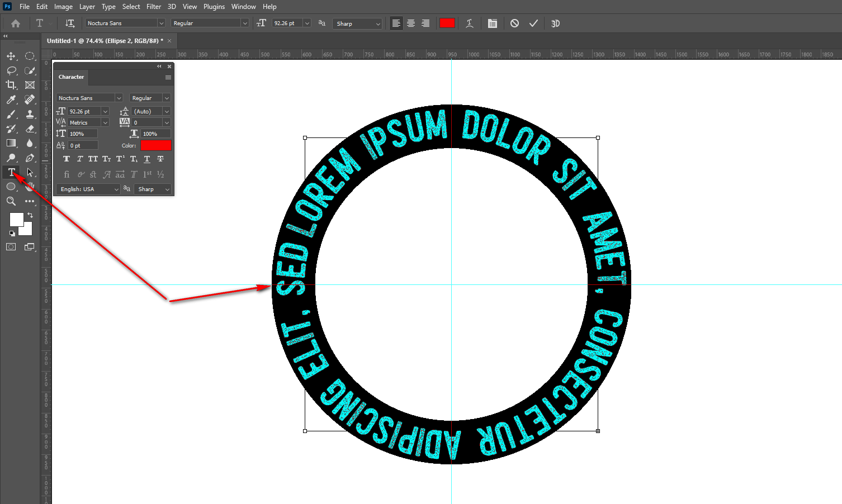Open the Type menu
The height and width of the screenshot is (504, 842).
(108, 7)
